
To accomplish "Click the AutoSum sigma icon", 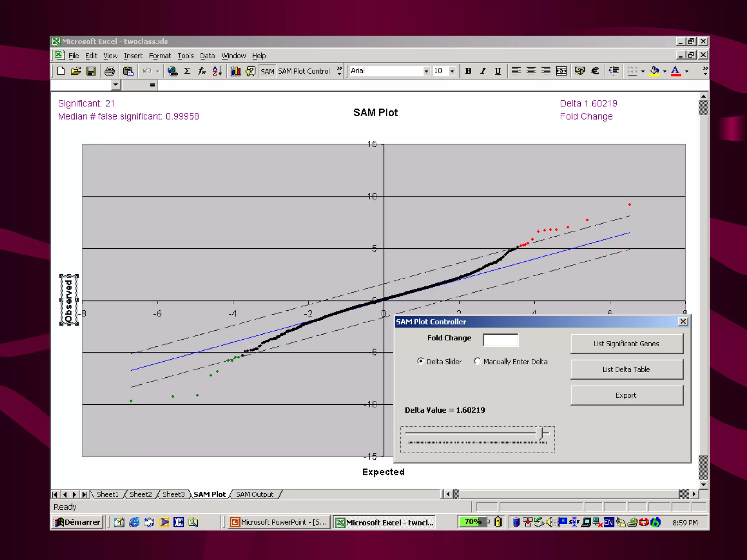I will pos(187,71).
